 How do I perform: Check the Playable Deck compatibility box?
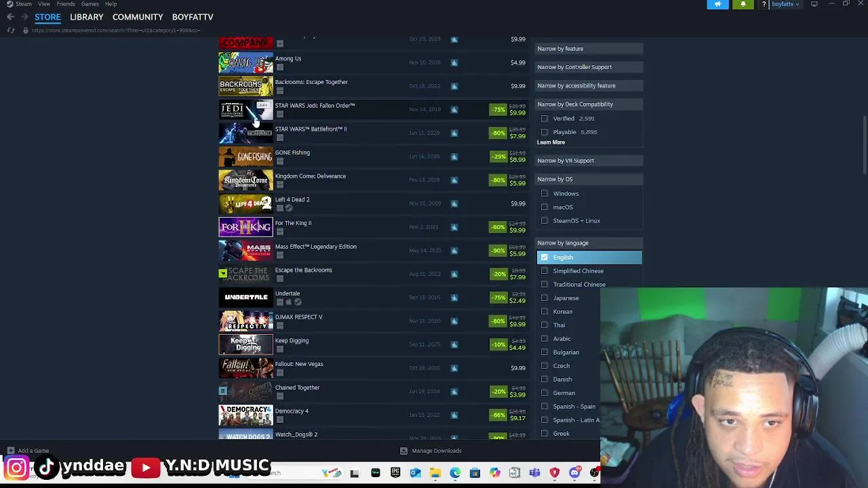(544, 132)
